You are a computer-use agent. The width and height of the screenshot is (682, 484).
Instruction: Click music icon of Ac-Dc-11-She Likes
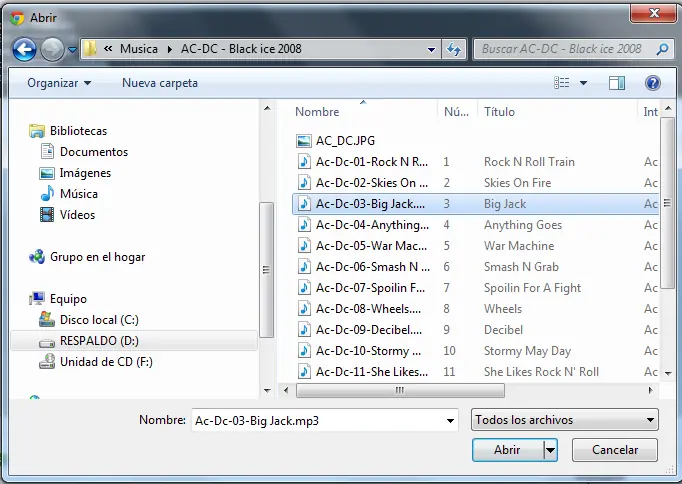pos(304,371)
